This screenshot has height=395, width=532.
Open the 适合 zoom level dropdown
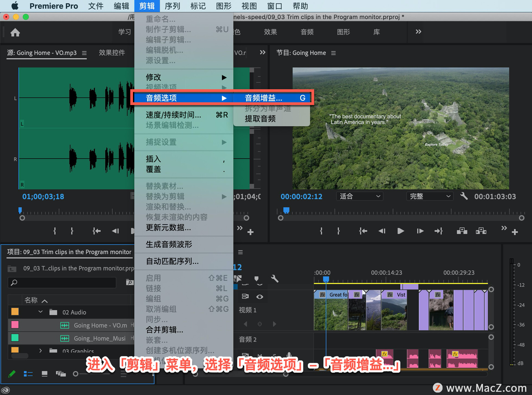coord(360,196)
